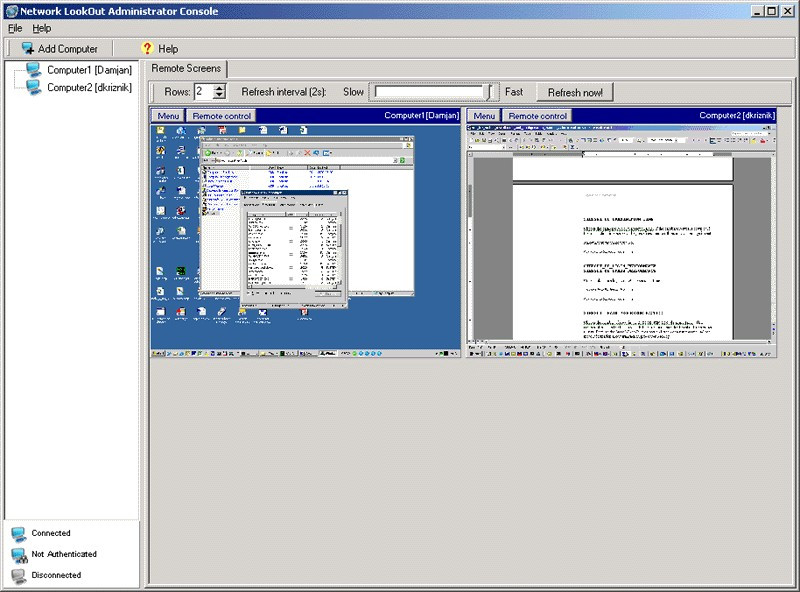Open the Menu button for Computer2[dkriznik]
The image size is (800, 592).
pos(484,116)
